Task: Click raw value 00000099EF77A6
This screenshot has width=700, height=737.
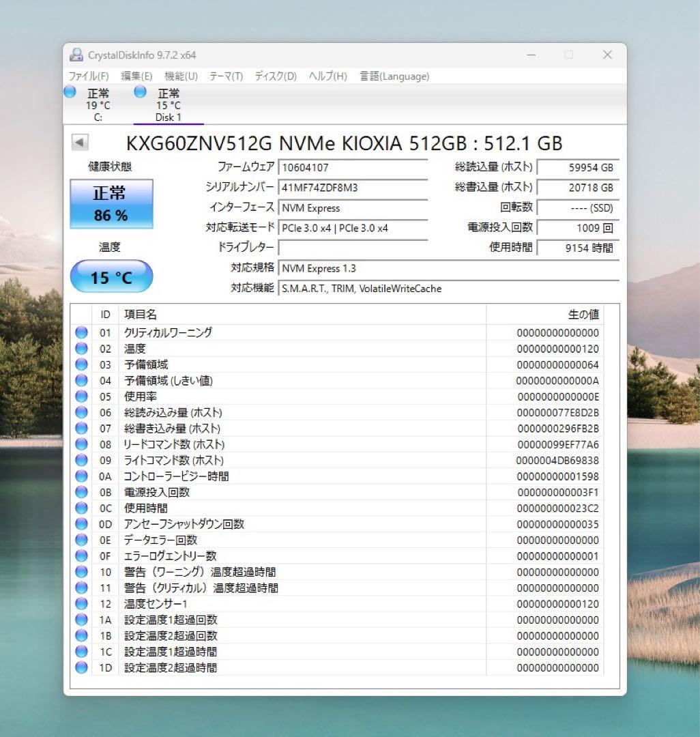Action: pos(558,445)
